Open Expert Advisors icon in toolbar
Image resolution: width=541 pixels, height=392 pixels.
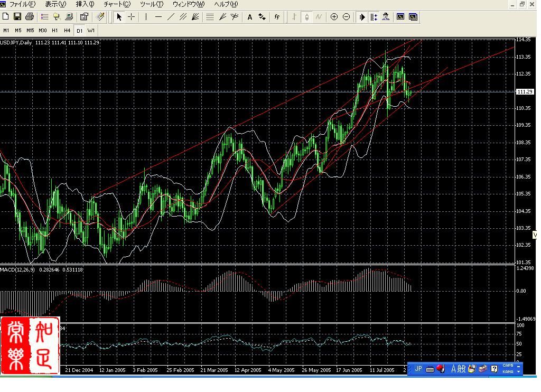point(386,17)
